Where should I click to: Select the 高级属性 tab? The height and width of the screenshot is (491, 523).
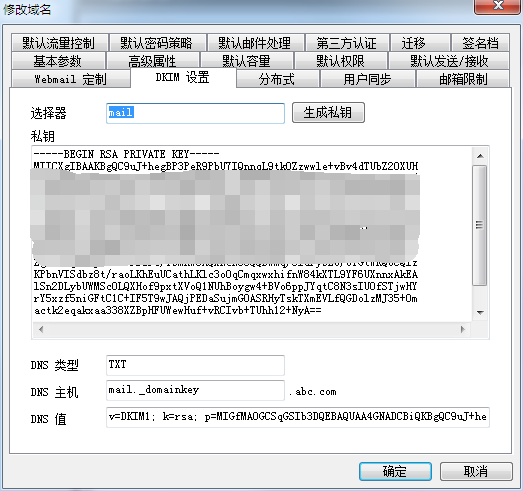pos(153,61)
